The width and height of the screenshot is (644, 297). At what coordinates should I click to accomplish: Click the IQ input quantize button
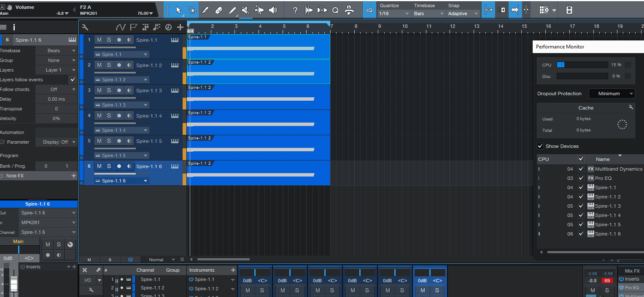click(x=369, y=10)
